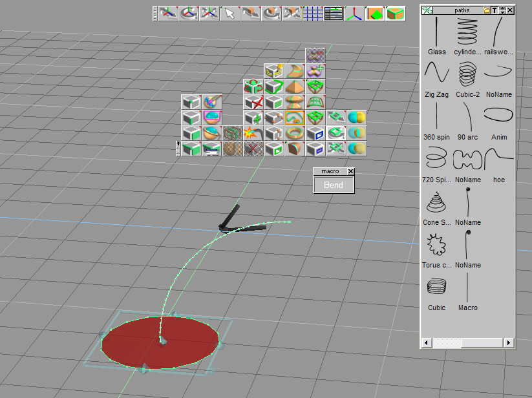Click the object rotate icon in top toolbar
Image resolution: width=532 pixels, height=398 pixels.
(x=271, y=13)
